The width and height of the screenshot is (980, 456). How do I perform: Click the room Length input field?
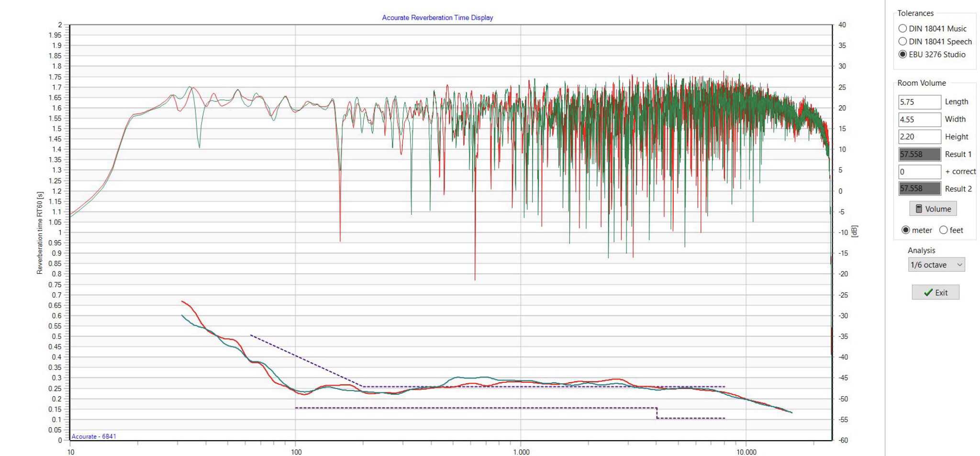(x=919, y=102)
